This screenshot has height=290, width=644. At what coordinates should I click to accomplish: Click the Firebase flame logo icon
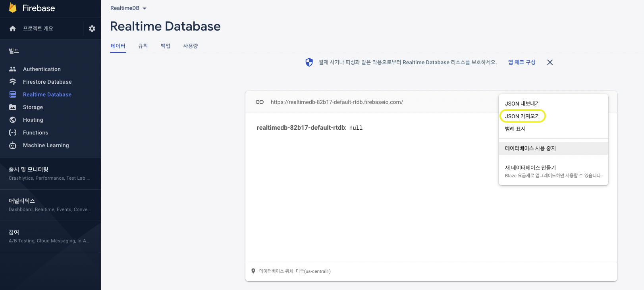[13, 8]
